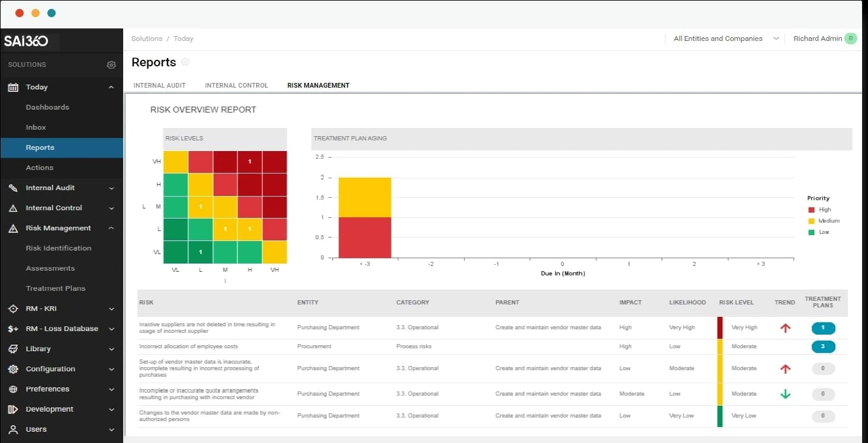Image resolution: width=868 pixels, height=443 pixels.
Task: Open Risk Identification in sidebar
Action: 59,248
